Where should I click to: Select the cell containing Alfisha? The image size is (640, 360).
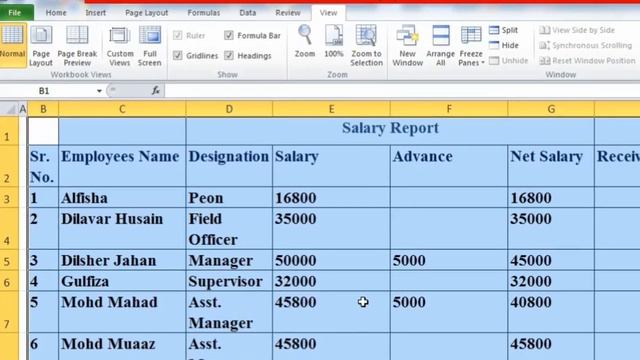point(122,198)
